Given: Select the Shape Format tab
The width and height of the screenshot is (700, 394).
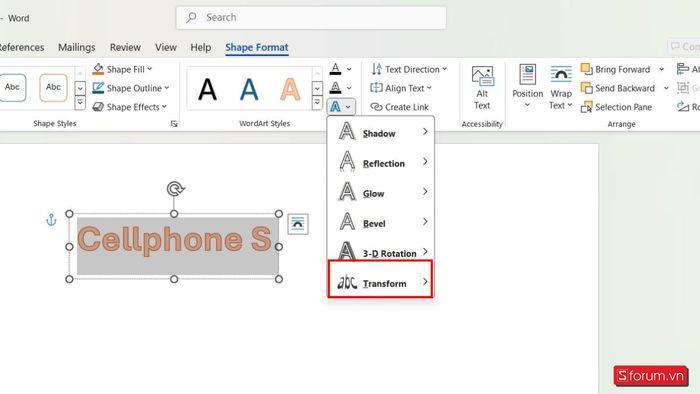Looking at the screenshot, I should click(257, 47).
